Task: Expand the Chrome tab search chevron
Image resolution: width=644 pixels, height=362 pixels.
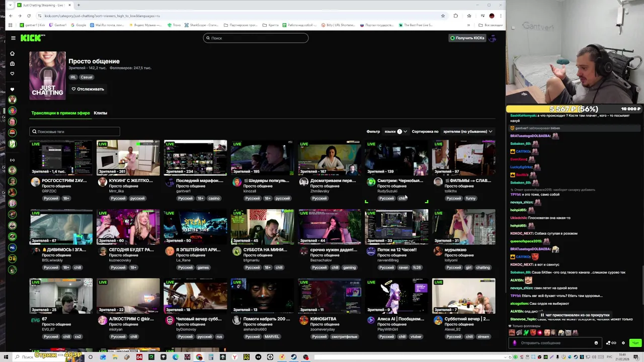Action: point(10,5)
